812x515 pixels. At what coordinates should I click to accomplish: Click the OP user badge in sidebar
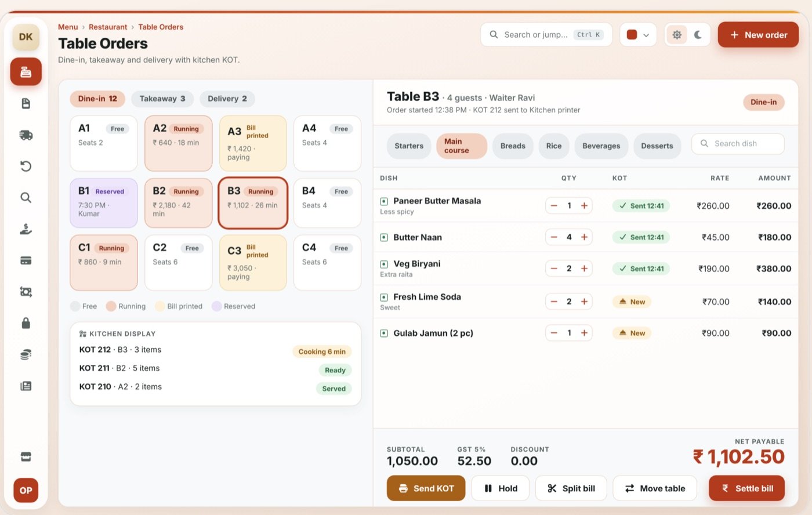[x=26, y=490]
